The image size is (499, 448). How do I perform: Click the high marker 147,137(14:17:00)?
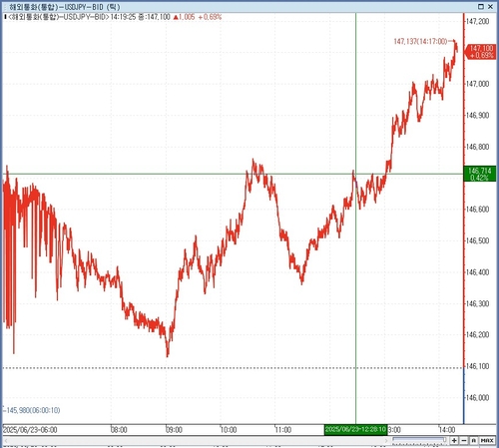click(420, 41)
